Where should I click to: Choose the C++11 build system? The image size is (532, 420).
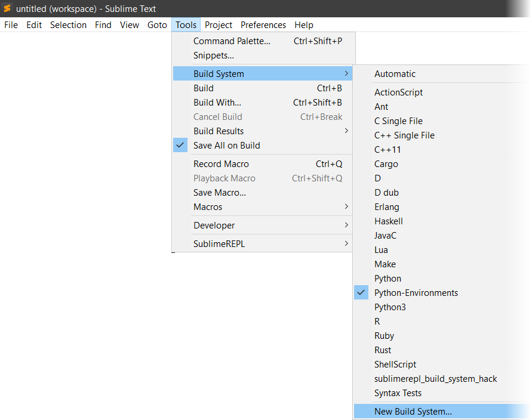click(387, 149)
